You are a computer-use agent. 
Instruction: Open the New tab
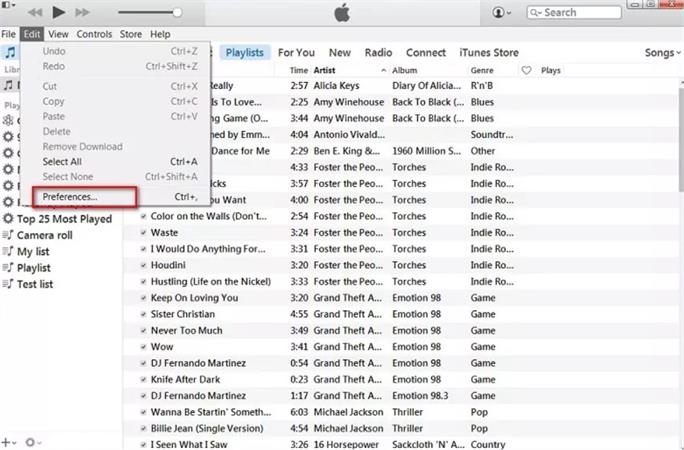[x=340, y=53]
